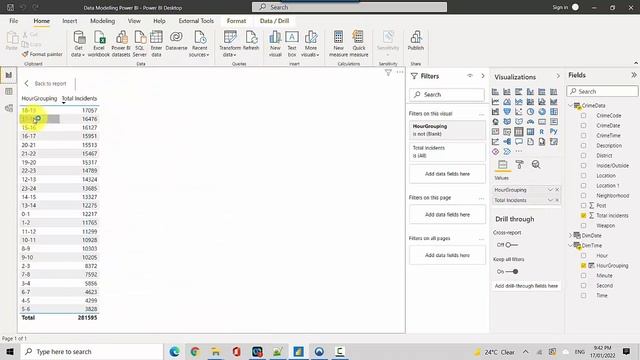
Task: Switch to the View ribbon tab
Action: click(134, 21)
